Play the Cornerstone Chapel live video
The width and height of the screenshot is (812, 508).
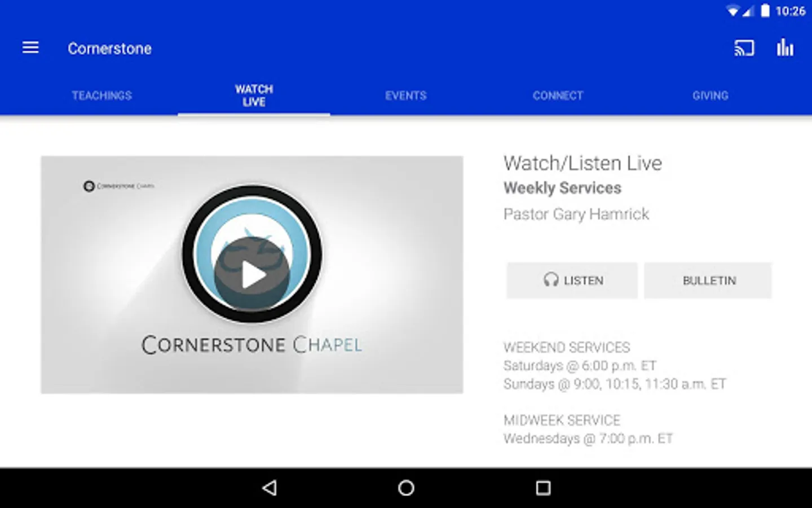pos(252,275)
